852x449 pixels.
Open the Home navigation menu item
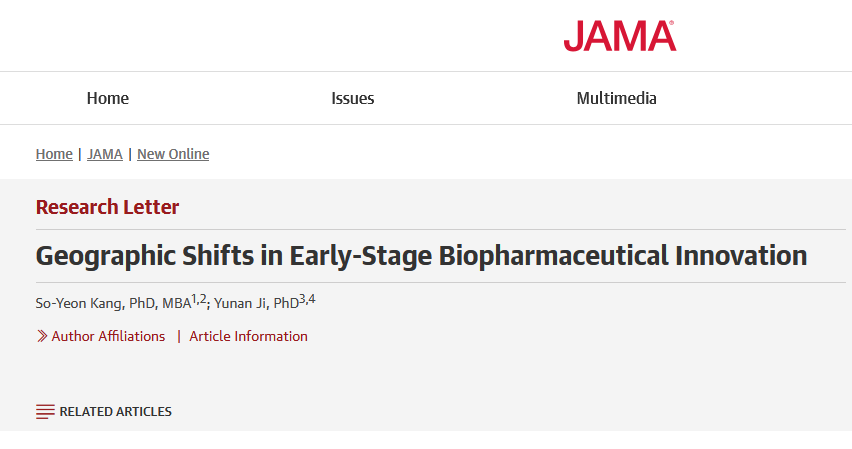tap(108, 98)
